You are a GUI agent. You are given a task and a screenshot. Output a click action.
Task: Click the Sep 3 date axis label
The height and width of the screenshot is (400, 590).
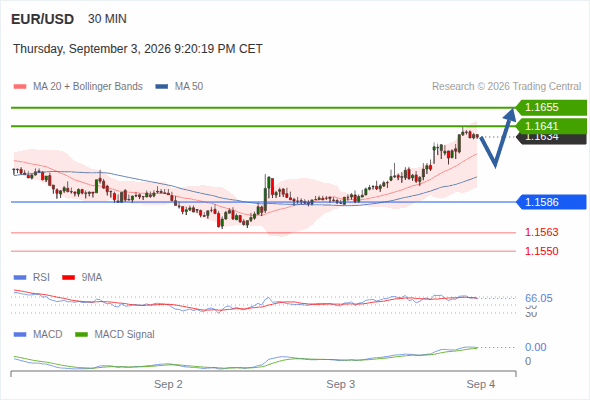click(x=341, y=384)
